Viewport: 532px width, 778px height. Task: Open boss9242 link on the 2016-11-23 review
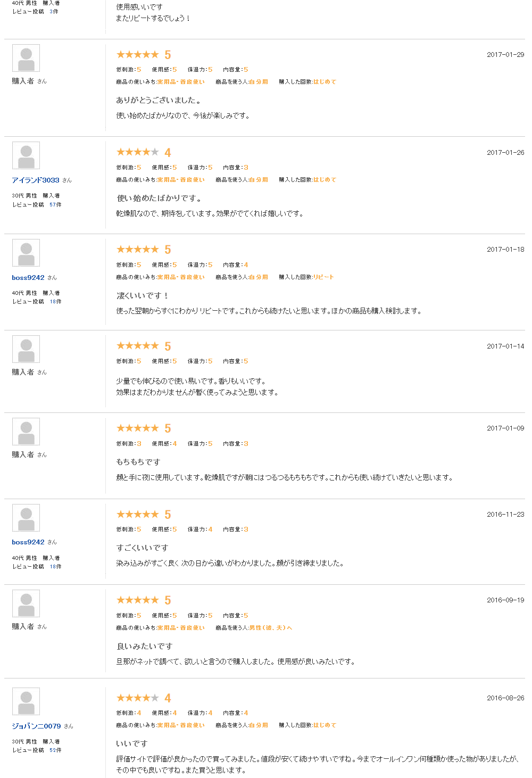[x=28, y=542]
